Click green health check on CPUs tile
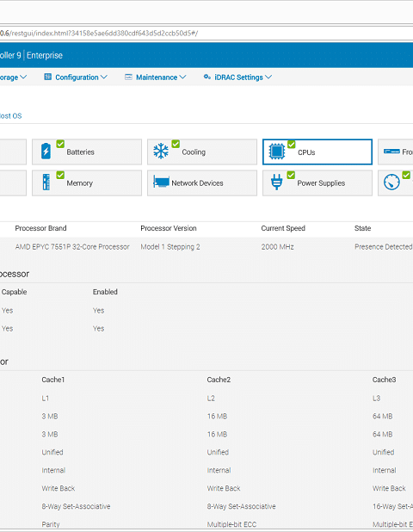413x532 pixels. click(292, 145)
